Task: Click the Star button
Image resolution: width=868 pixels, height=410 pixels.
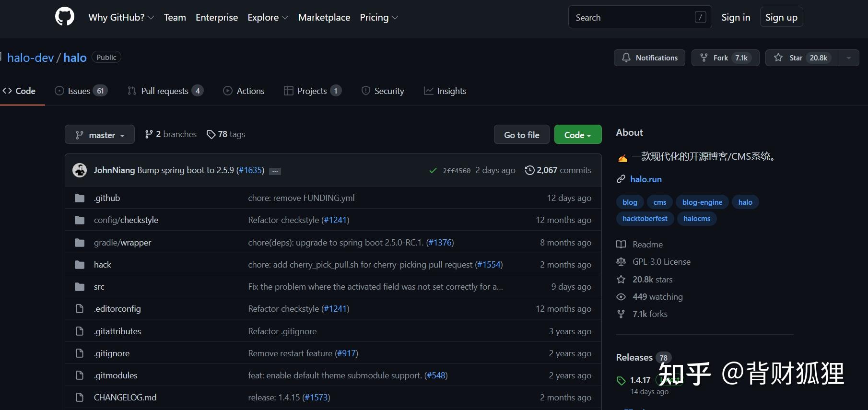Action: tap(802, 58)
